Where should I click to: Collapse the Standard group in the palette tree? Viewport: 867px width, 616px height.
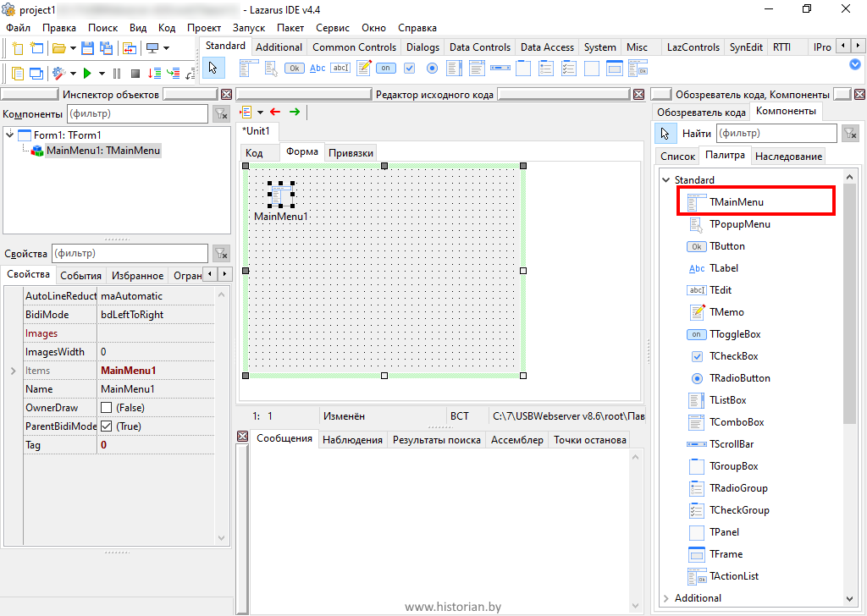coord(666,179)
